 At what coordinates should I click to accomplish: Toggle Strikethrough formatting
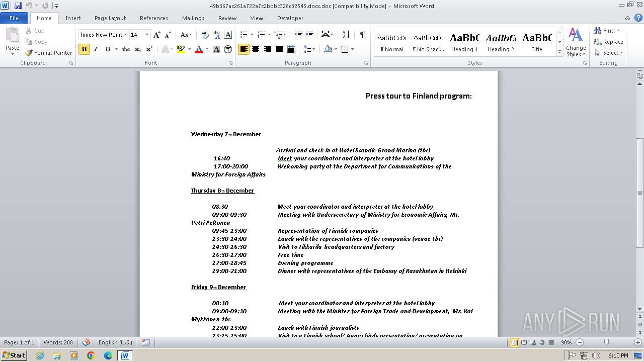(126, 49)
